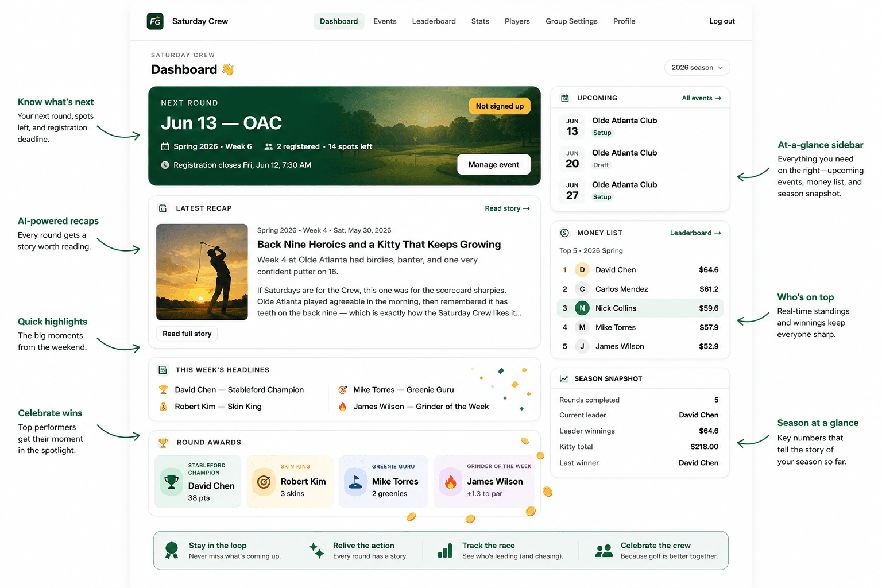Click the Saturday Crew group name in header
The height and width of the screenshot is (588, 882).
tap(200, 21)
